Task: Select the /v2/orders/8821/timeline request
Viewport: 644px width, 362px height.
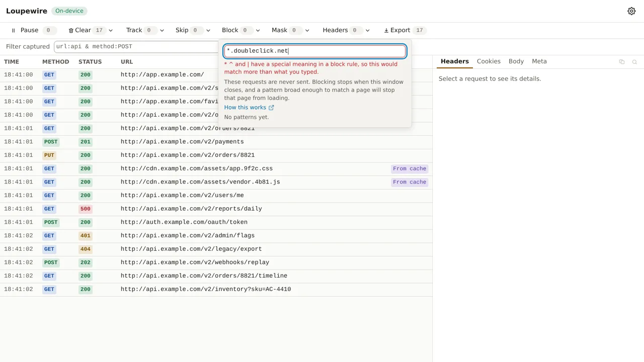Action: coord(216,276)
